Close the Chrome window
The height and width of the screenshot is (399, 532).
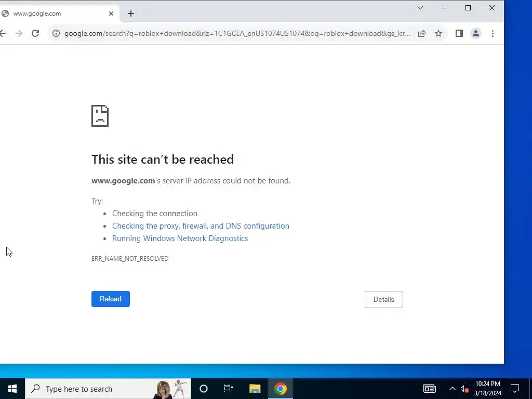pos(492,8)
